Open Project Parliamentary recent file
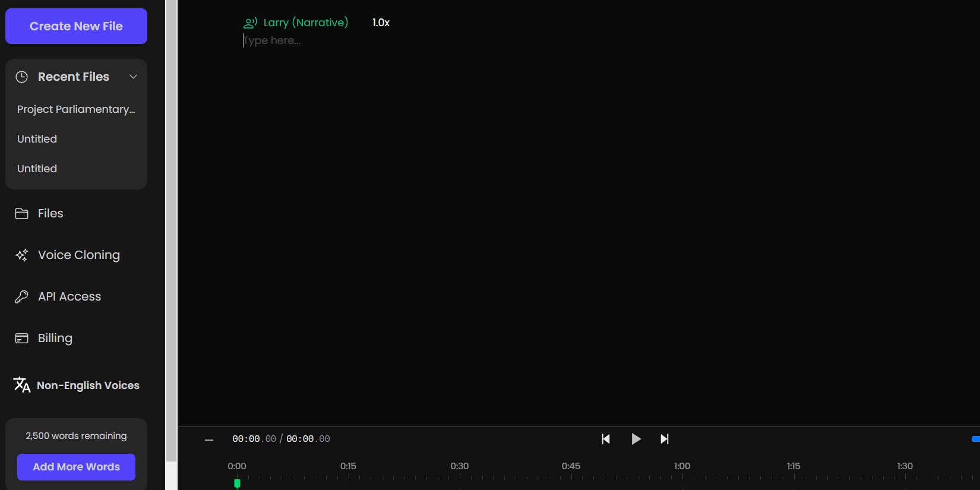 tap(76, 109)
